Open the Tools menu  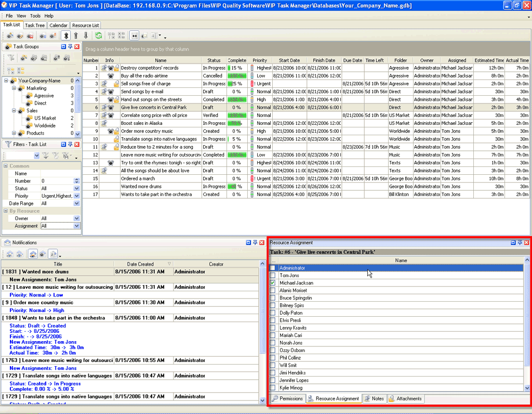pos(35,16)
